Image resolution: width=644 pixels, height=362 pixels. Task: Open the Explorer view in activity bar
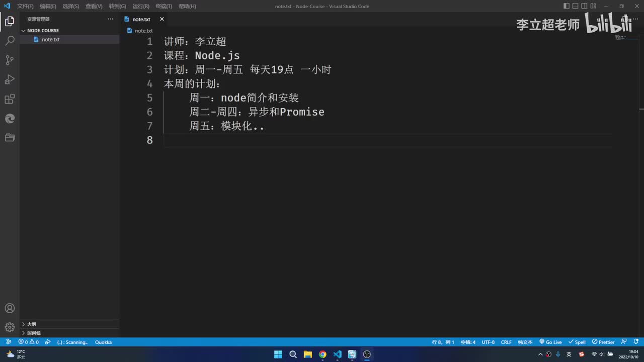10,21
